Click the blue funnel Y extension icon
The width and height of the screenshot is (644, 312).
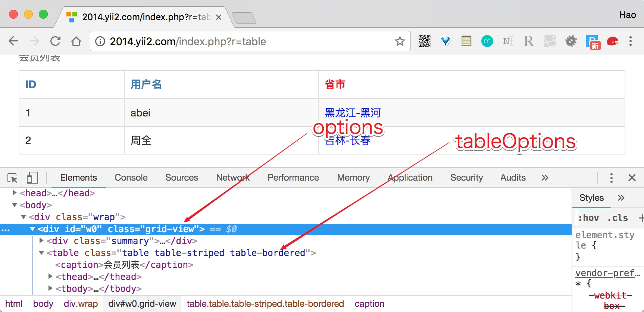446,41
